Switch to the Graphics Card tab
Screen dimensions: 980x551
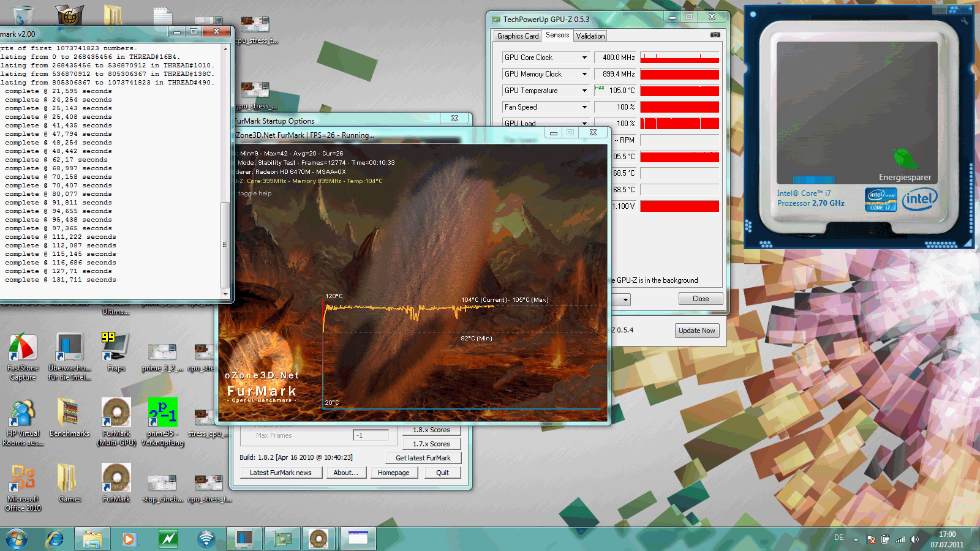[x=518, y=36]
